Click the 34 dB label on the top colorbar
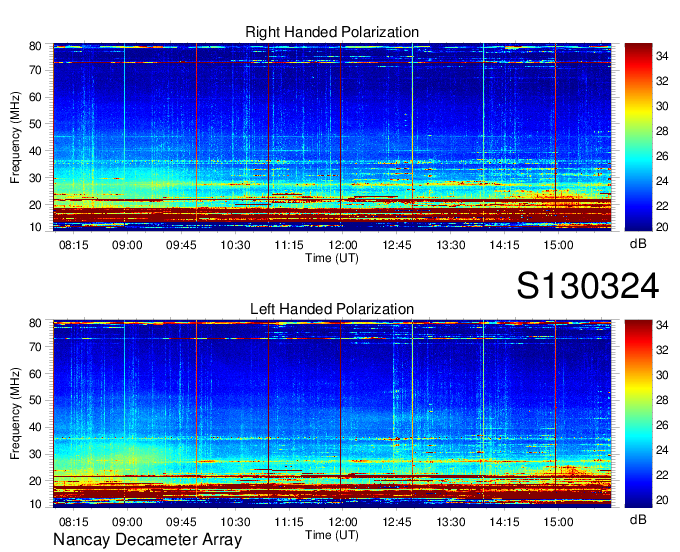This screenshot has height=552, width=680. pyautogui.click(x=662, y=56)
